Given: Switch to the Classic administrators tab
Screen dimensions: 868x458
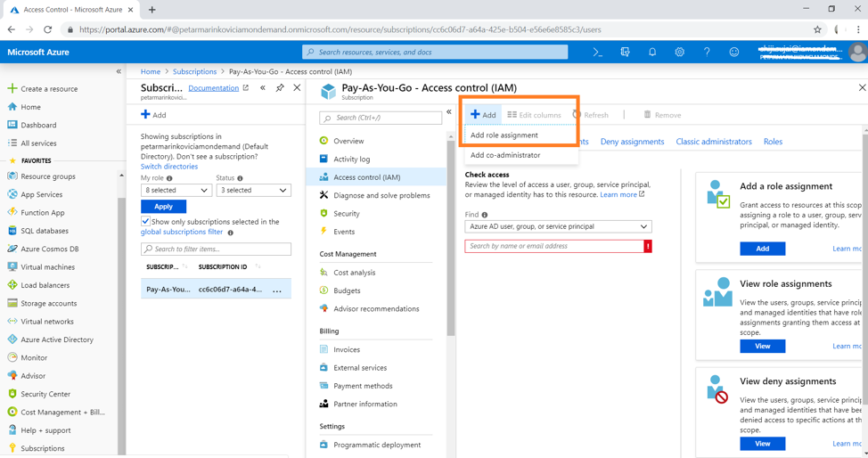Looking at the screenshot, I should point(713,142).
